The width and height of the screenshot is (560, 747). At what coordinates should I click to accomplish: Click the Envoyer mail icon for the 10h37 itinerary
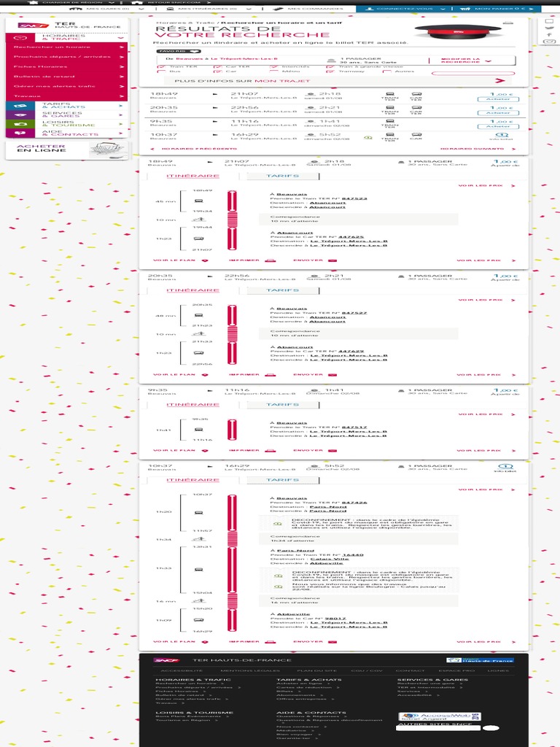tap(332, 642)
